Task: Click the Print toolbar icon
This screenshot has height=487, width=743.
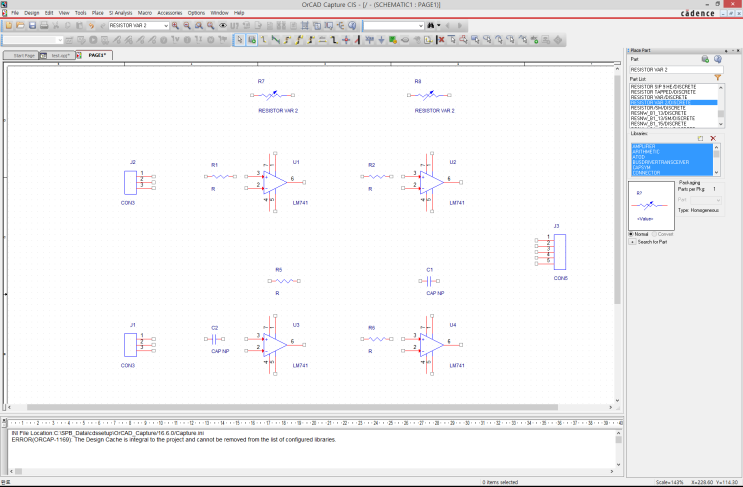Action: click(44, 25)
